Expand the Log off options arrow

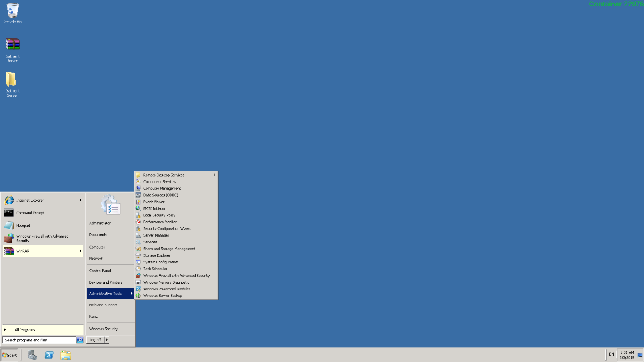pos(107,340)
